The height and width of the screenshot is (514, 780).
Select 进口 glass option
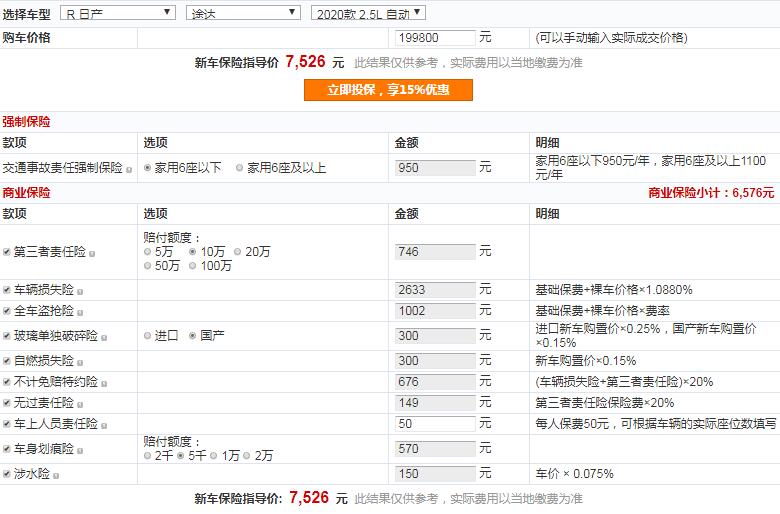pos(147,336)
